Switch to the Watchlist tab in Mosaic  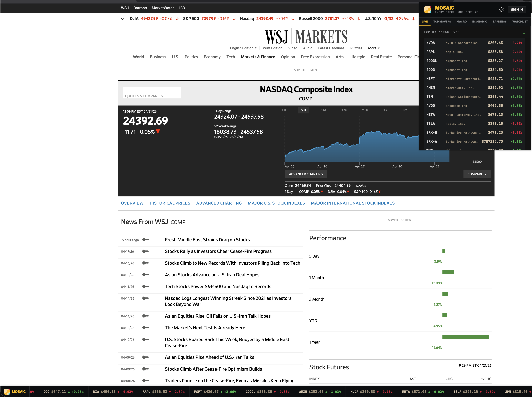click(520, 22)
